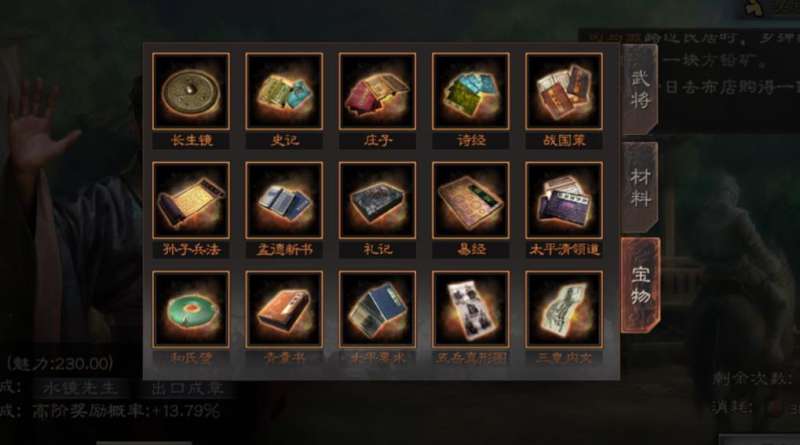Switch to the 武将 tab
This screenshot has width=800, height=445.
pyautogui.click(x=640, y=89)
